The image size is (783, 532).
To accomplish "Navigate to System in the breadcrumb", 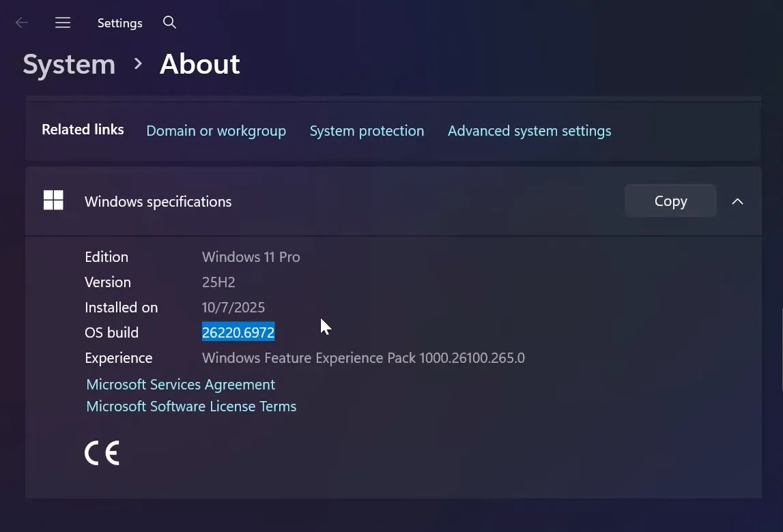I will click(68, 63).
